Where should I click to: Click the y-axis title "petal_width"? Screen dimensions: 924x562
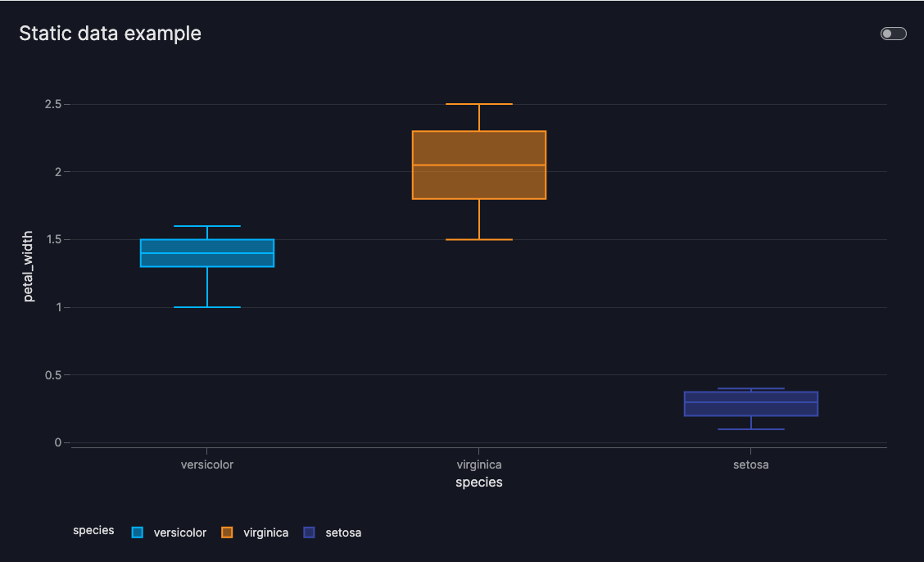tap(29, 266)
